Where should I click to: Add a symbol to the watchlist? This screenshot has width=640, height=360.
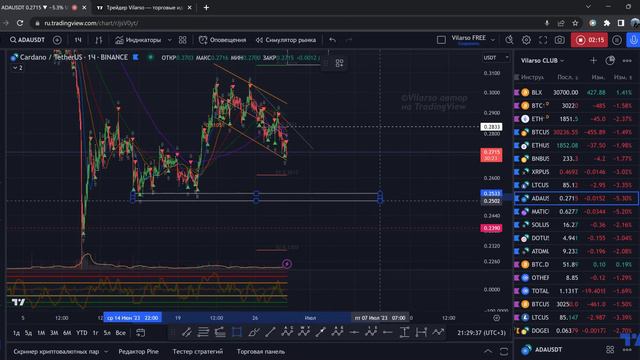tap(593, 60)
